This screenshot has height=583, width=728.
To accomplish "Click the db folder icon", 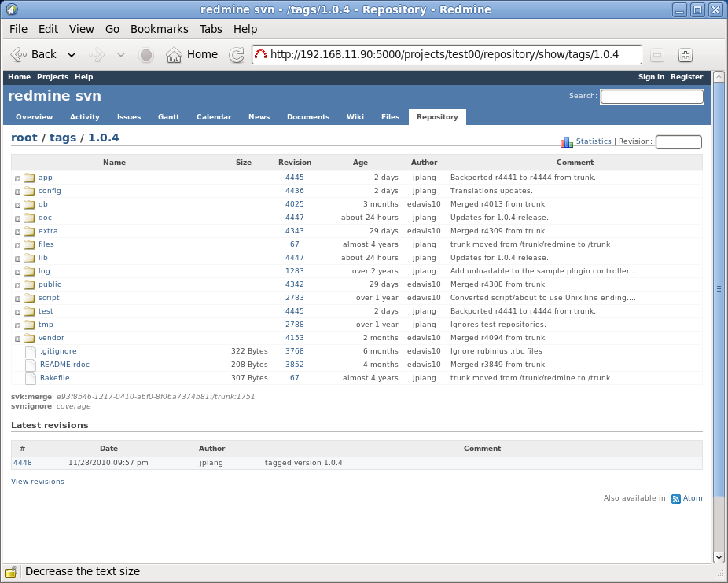I will coord(29,204).
